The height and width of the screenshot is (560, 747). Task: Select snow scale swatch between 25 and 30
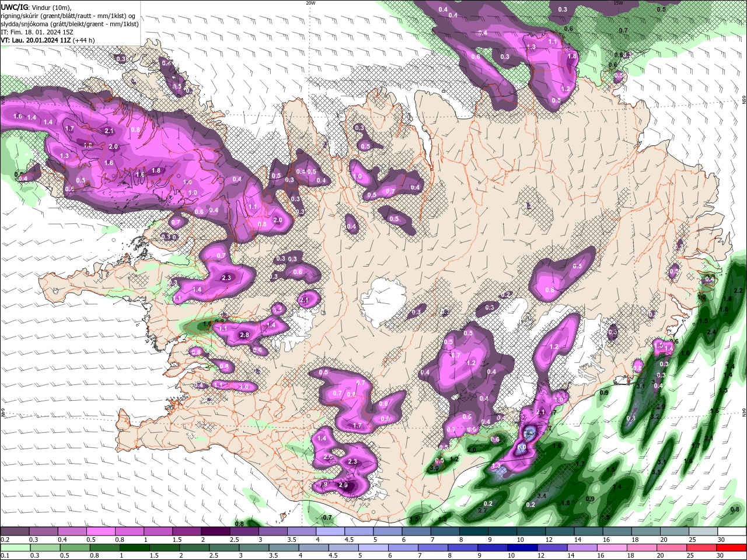[x=703, y=531]
